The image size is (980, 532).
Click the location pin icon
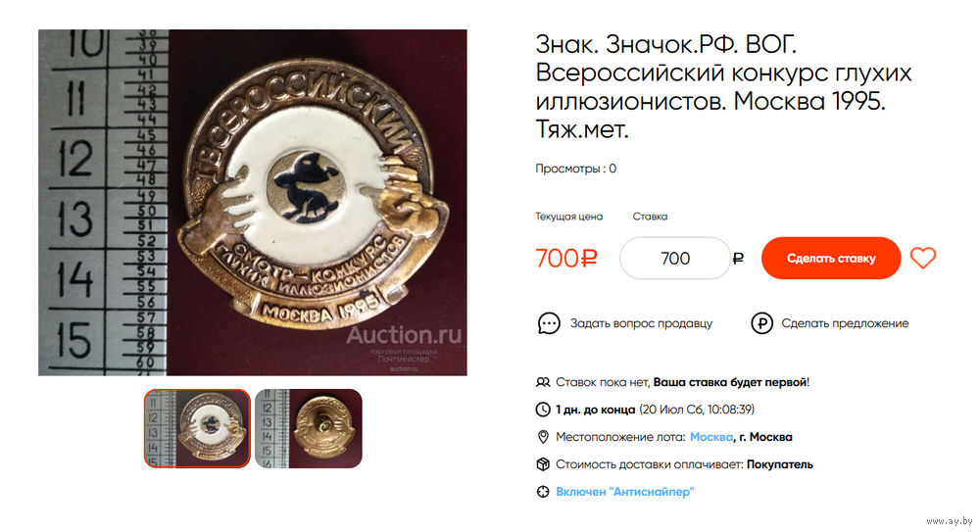tap(543, 437)
